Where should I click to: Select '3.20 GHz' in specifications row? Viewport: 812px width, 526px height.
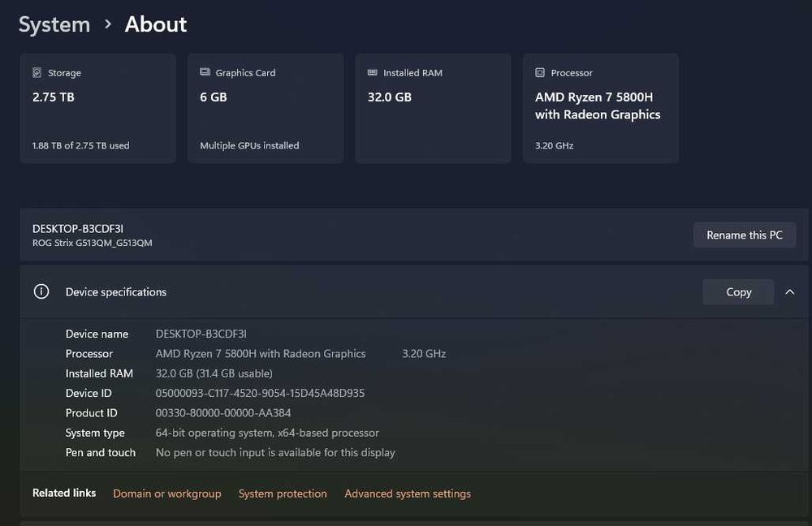(x=424, y=354)
